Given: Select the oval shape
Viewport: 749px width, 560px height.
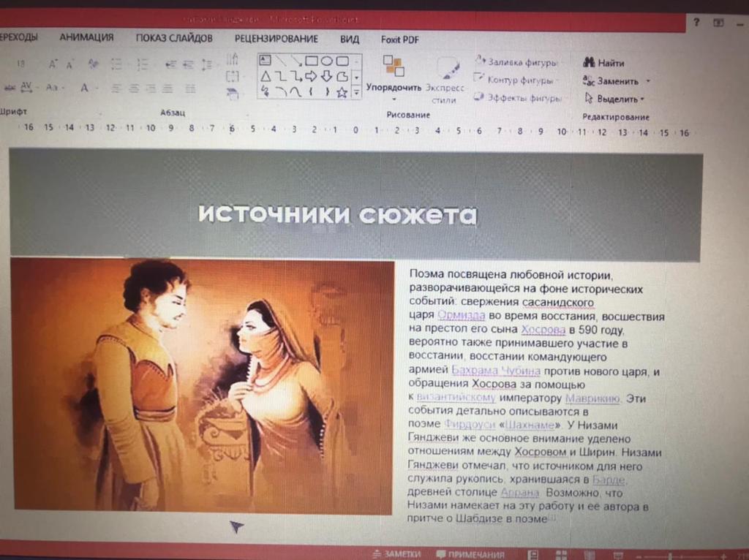Looking at the screenshot, I should click(x=327, y=61).
